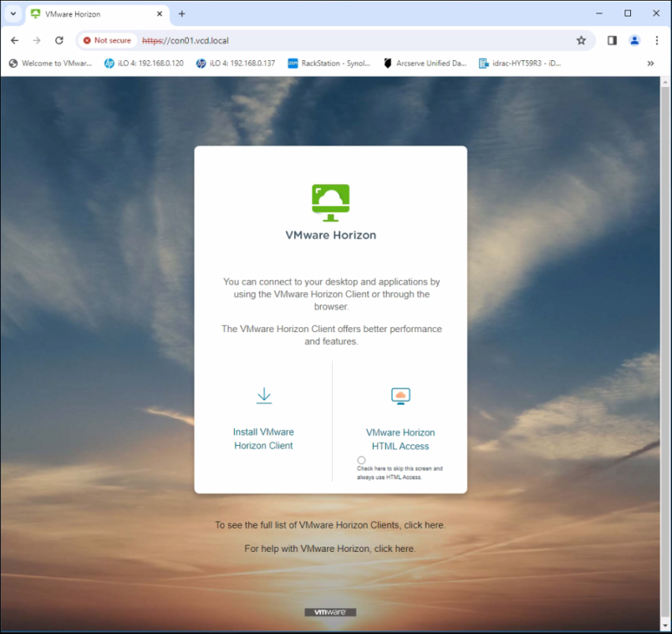This screenshot has height=634, width=672.
Task: Click the green VMware Horizon cloud logo
Action: pyautogui.click(x=330, y=199)
